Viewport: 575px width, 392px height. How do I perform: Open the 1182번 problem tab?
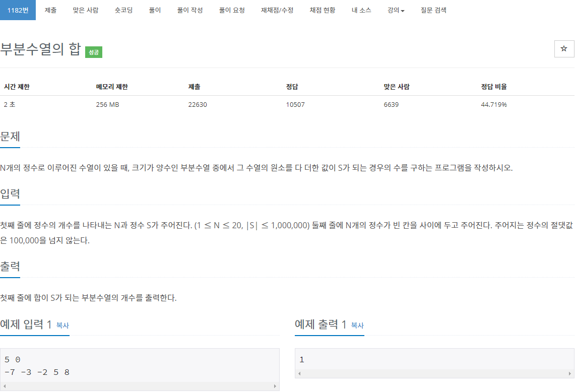(18, 10)
